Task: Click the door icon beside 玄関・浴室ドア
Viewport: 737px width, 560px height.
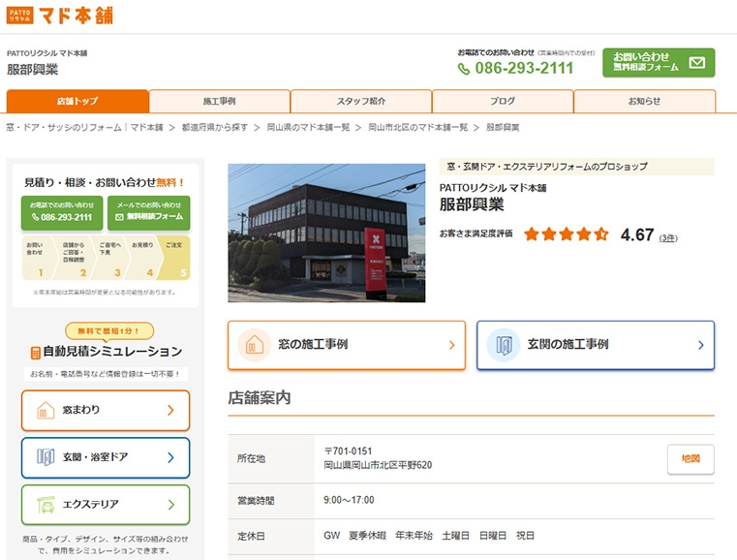Action: coord(45,457)
